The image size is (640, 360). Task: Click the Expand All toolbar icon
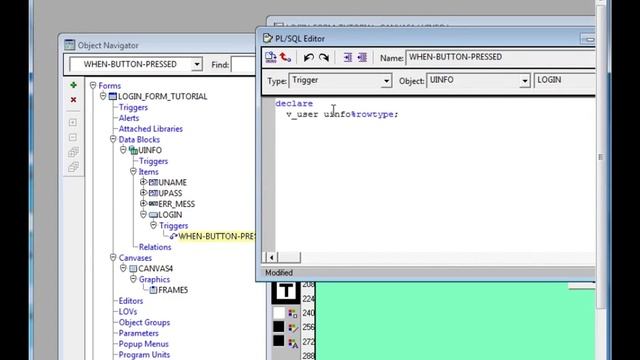[x=73, y=152]
